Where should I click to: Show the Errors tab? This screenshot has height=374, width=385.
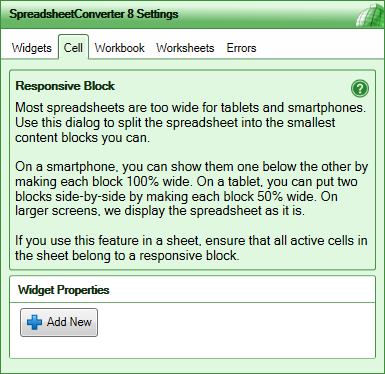pos(241,48)
